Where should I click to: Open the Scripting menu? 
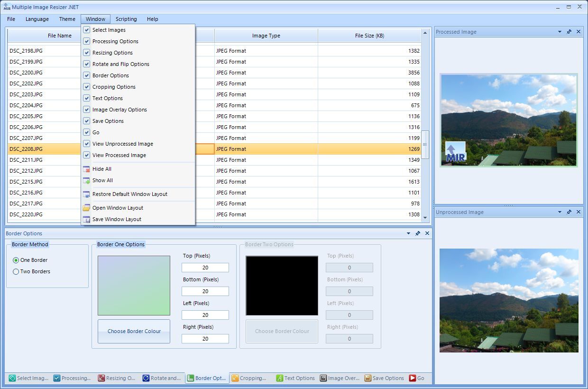point(126,19)
